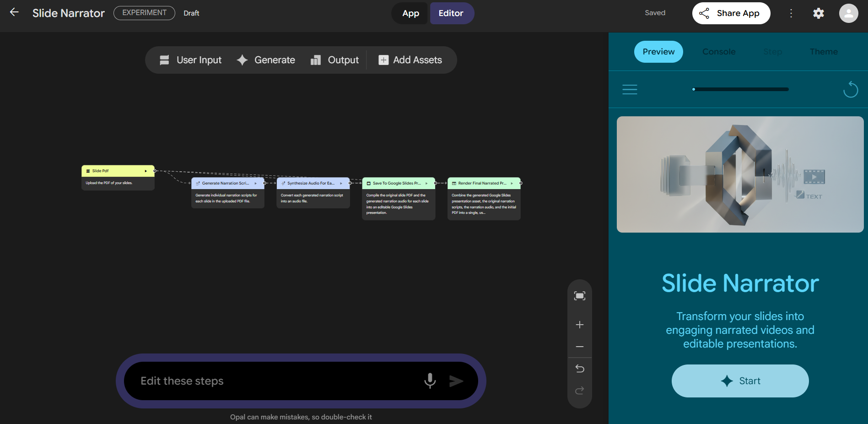Open the three-dot more options menu

point(791,13)
